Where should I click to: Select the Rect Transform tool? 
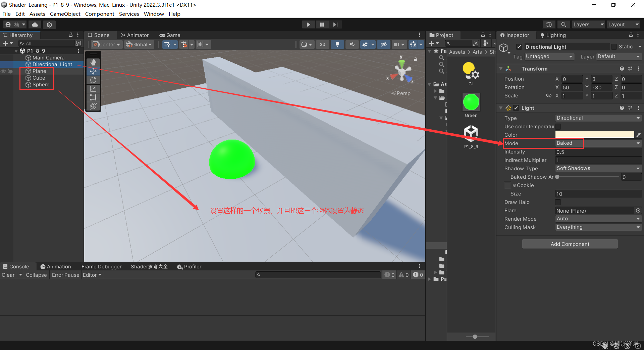tap(93, 97)
